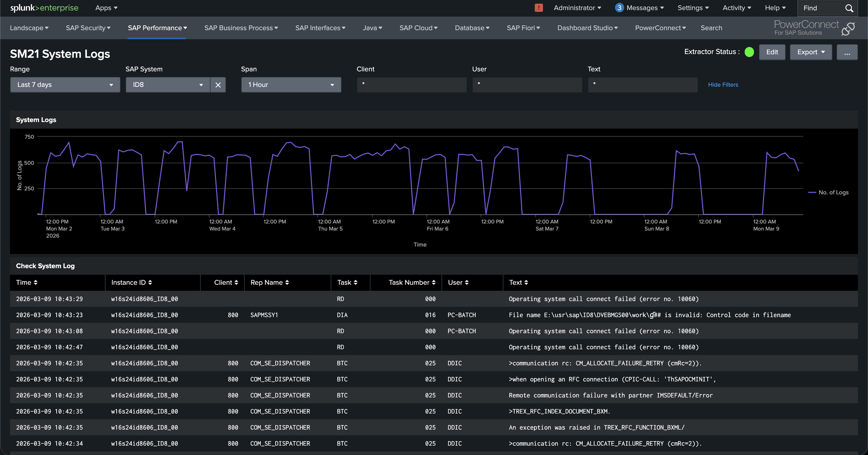Click the Messages count badge

(619, 8)
